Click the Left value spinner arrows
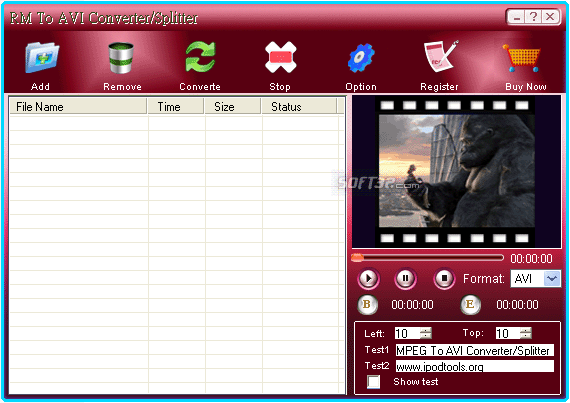Viewport: 570px width, 403px height. click(426, 333)
